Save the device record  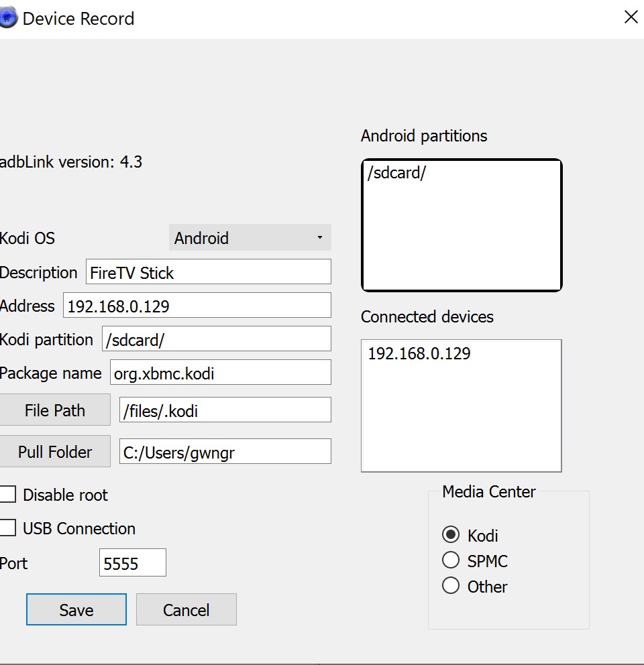tap(76, 609)
